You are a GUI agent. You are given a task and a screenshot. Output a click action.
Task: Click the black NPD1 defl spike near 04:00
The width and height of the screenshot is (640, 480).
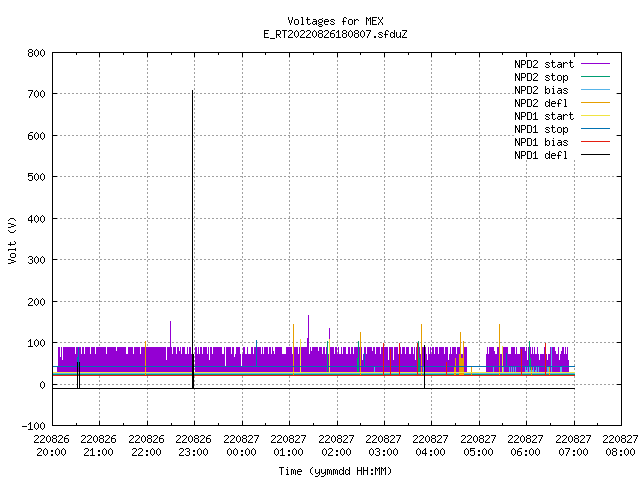pyautogui.click(x=424, y=367)
